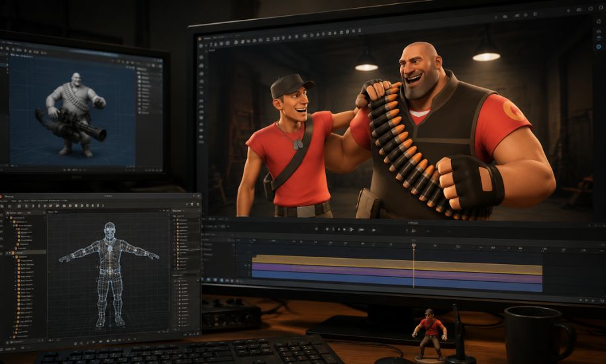606x364 pixels.
Task: Select the wireframe T-pose character in lower-left window
Action: (109, 274)
